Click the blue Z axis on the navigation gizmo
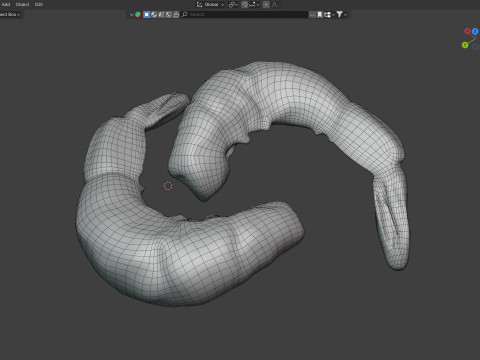Image resolution: width=480 pixels, height=360 pixels. click(475, 31)
